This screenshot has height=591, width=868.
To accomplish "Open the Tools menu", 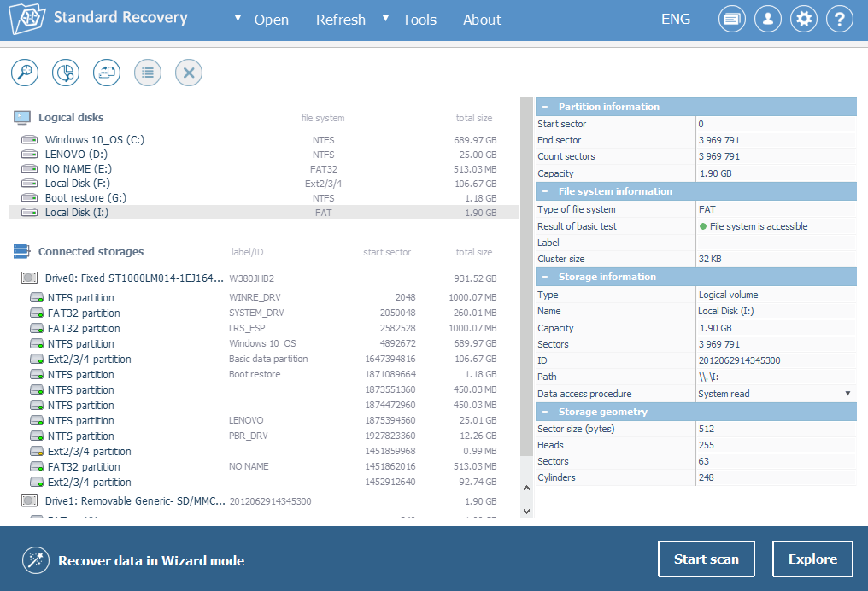I will coord(419,20).
